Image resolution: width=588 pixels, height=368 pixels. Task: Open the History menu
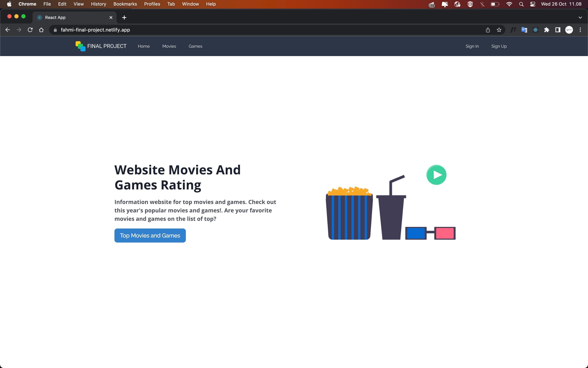click(x=98, y=4)
